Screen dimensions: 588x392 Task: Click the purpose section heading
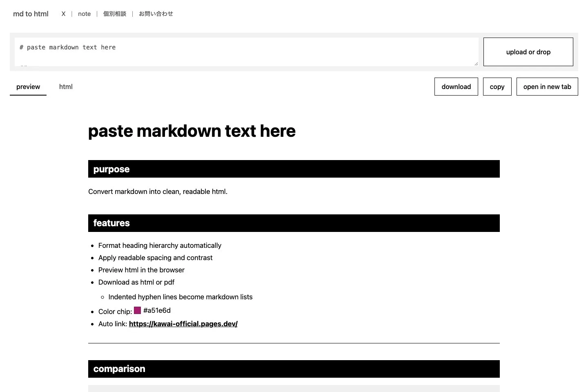coord(294,169)
